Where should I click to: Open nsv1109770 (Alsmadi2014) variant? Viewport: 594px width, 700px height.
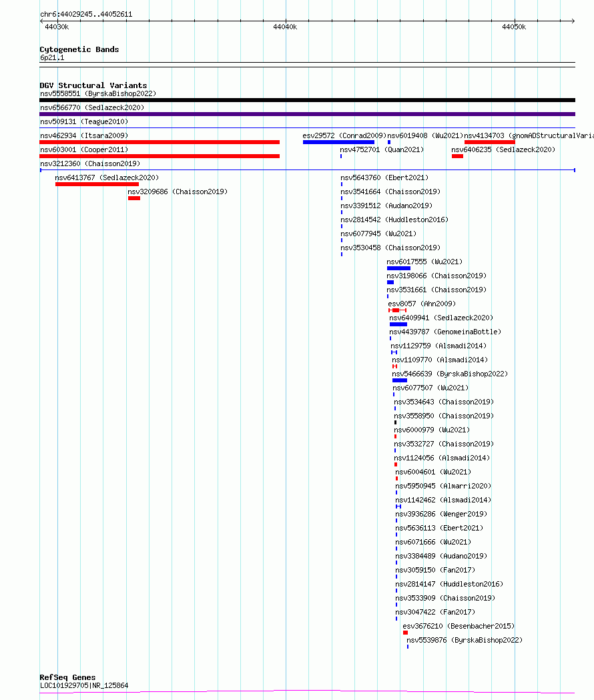pyautogui.click(x=440, y=360)
